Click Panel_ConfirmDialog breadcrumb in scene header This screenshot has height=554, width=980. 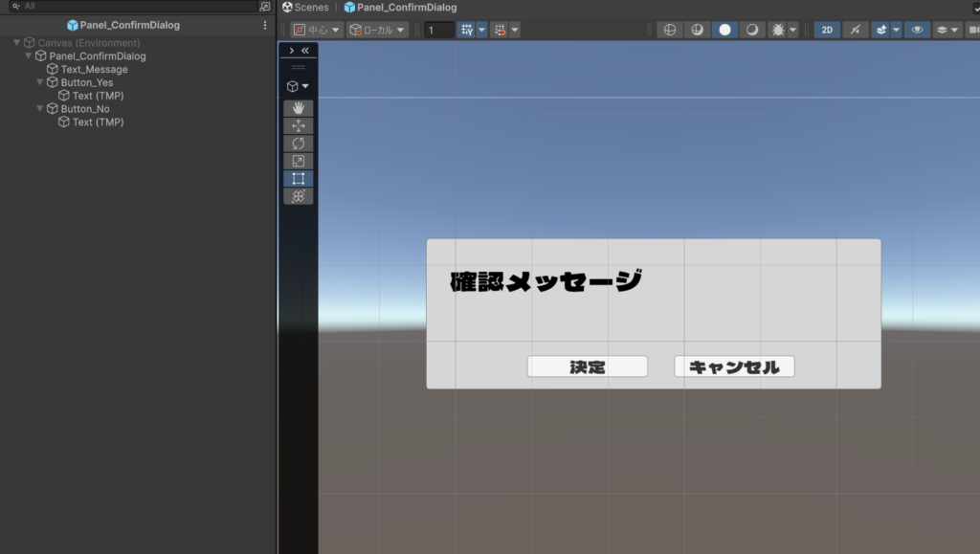[x=400, y=7]
